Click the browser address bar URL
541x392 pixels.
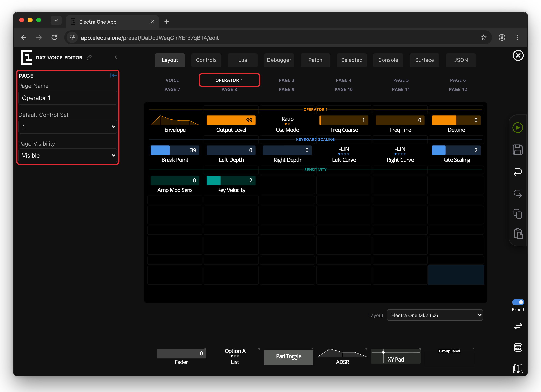point(150,38)
